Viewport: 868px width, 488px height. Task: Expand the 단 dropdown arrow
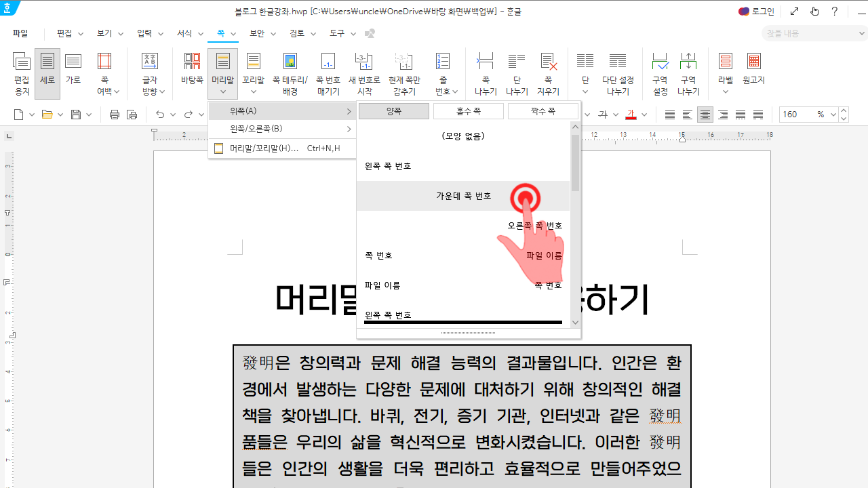585,91
